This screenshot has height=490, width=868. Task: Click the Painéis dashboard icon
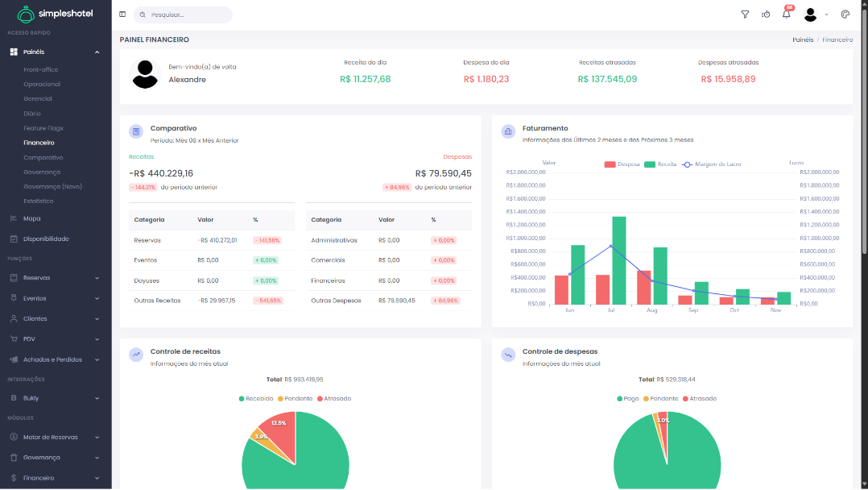tap(14, 52)
